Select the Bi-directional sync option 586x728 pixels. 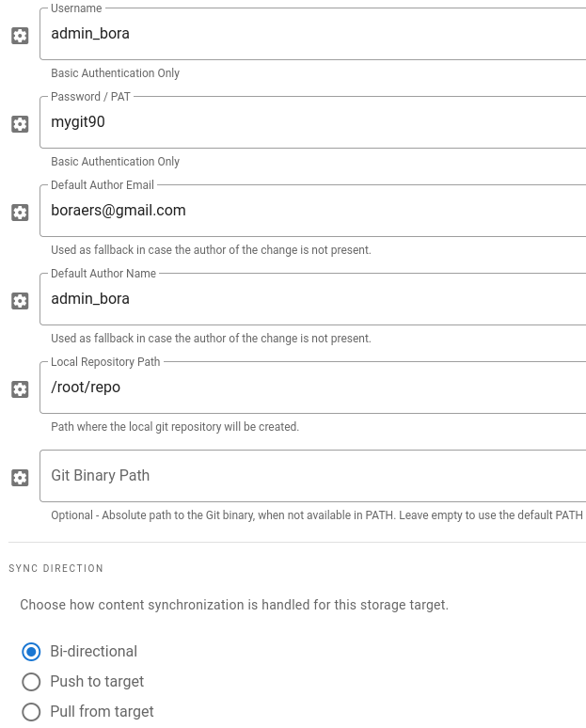point(31,652)
